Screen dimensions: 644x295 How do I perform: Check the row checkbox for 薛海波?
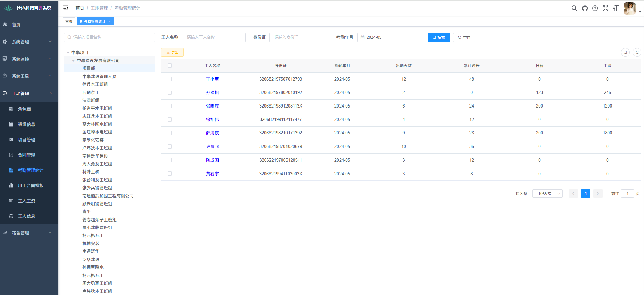coord(170,133)
